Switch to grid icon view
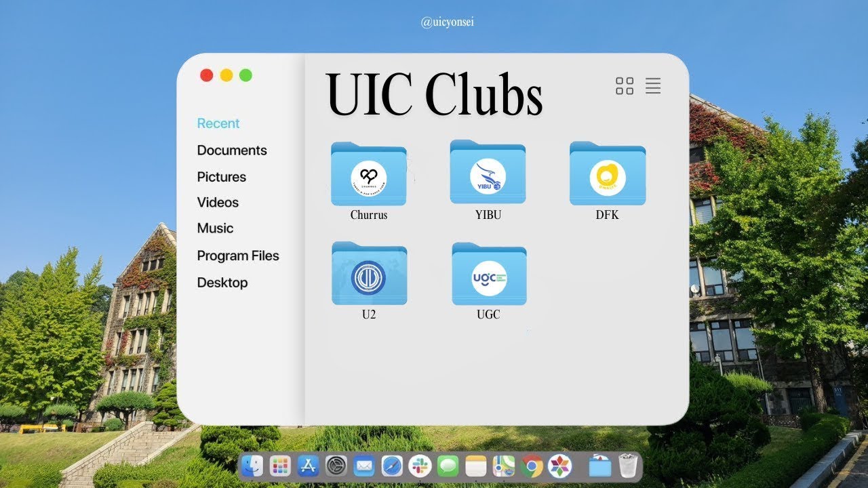The width and height of the screenshot is (868, 488). click(x=625, y=86)
